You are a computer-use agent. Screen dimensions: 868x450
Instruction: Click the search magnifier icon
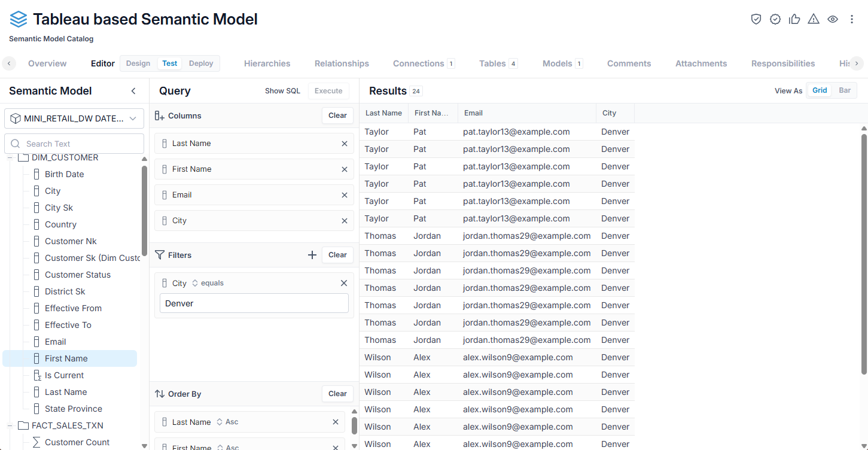(16, 144)
